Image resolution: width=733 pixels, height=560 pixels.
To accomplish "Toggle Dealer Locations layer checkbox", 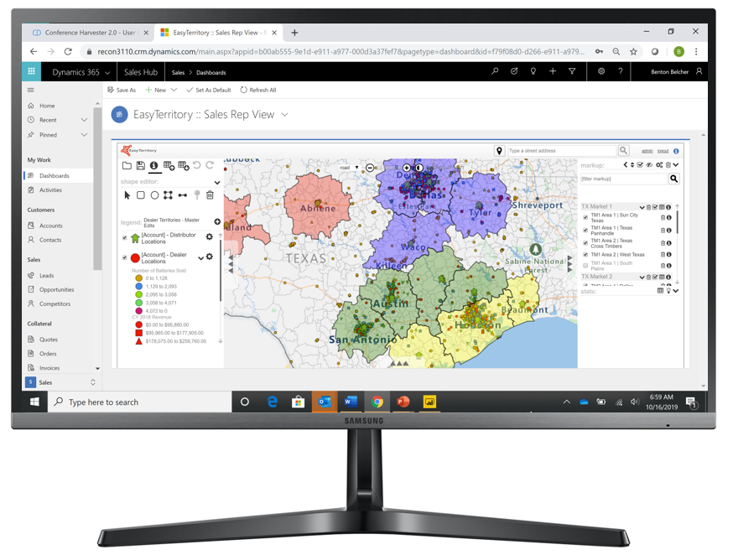I will 125,257.
